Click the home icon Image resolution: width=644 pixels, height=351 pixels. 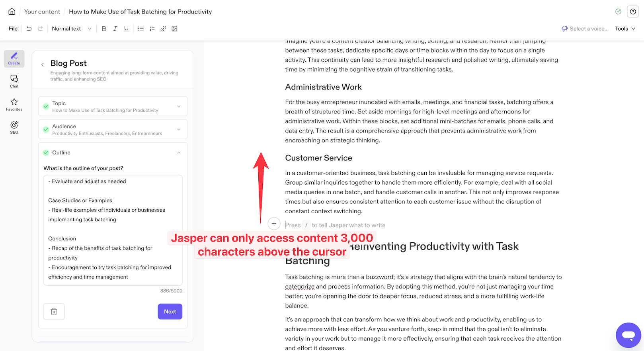point(12,12)
